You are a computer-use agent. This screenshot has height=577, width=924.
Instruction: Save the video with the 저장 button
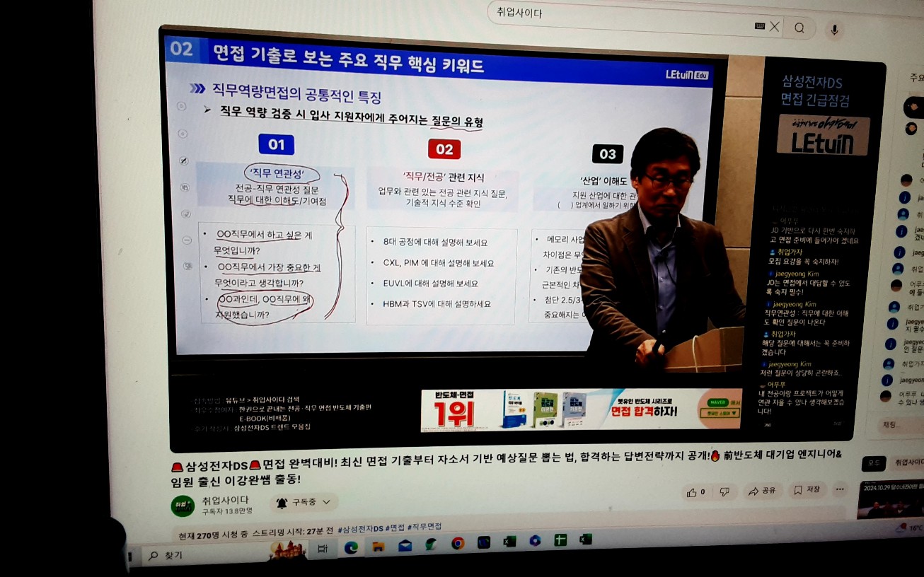click(x=806, y=490)
